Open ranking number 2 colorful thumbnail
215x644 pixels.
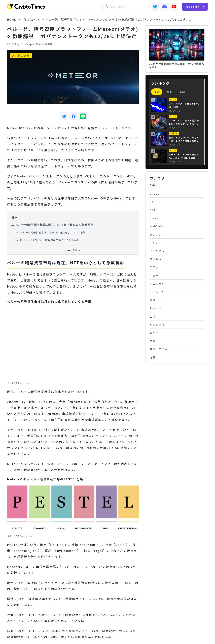pos(159,122)
